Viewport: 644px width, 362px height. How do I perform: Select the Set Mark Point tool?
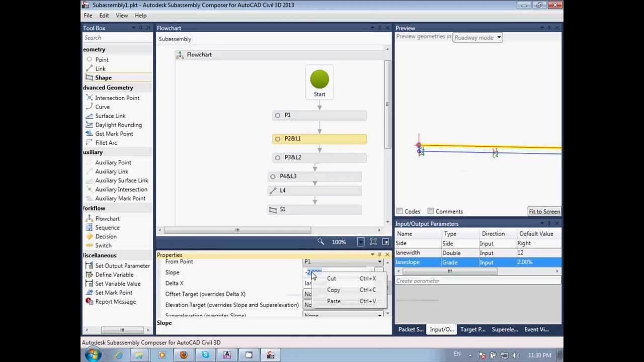coord(114,293)
